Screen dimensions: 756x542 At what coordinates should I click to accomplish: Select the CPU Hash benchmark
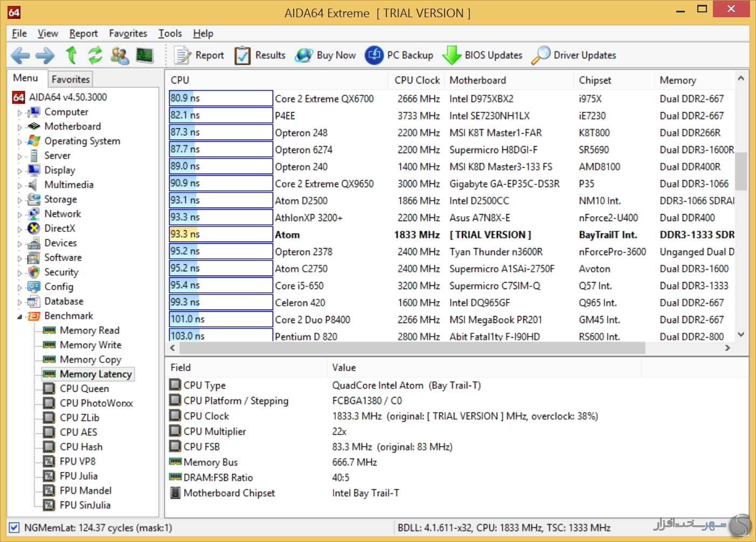[81, 447]
